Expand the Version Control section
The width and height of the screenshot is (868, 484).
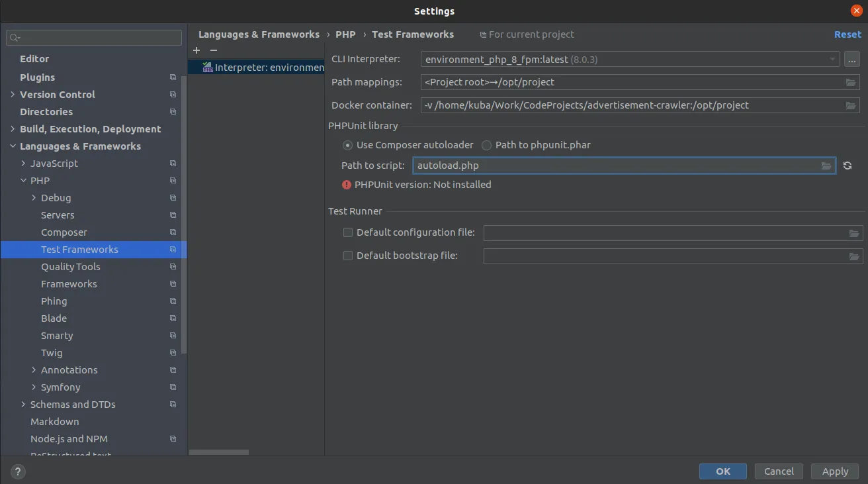13,95
